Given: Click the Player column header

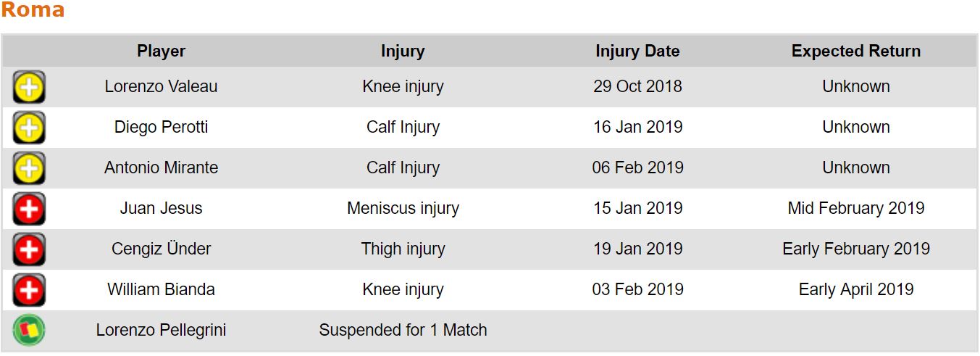Looking at the screenshot, I should coord(161,51).
